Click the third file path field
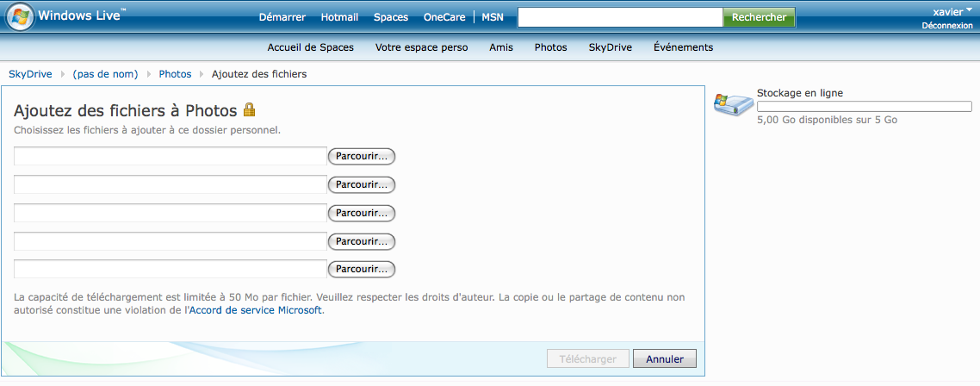Screen dimensions: 980x386 (170, 213)
